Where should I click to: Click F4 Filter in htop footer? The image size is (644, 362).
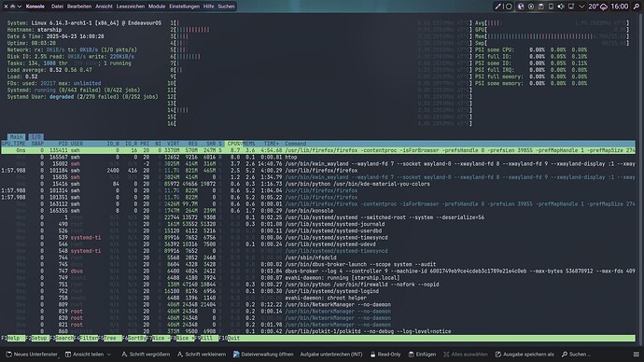coord(86,338)
